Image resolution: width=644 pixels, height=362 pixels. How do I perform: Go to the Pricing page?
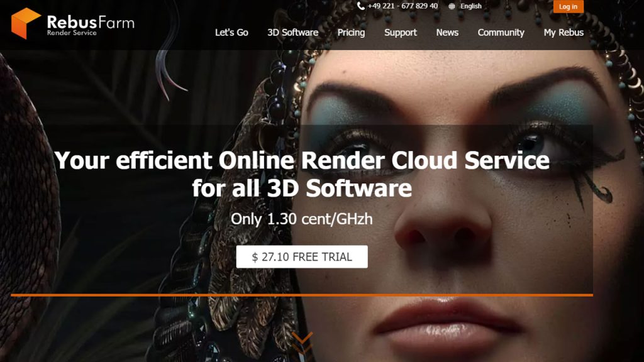(x=351, y=33)
